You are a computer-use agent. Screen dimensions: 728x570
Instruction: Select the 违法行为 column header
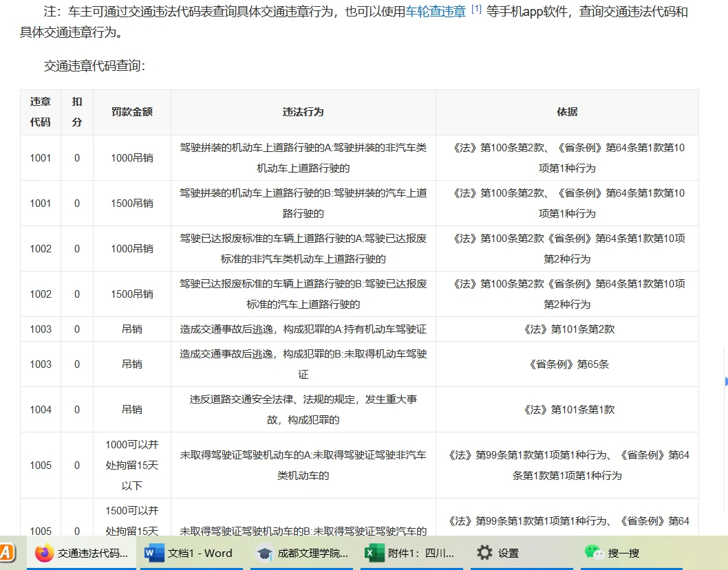point(303,112)
